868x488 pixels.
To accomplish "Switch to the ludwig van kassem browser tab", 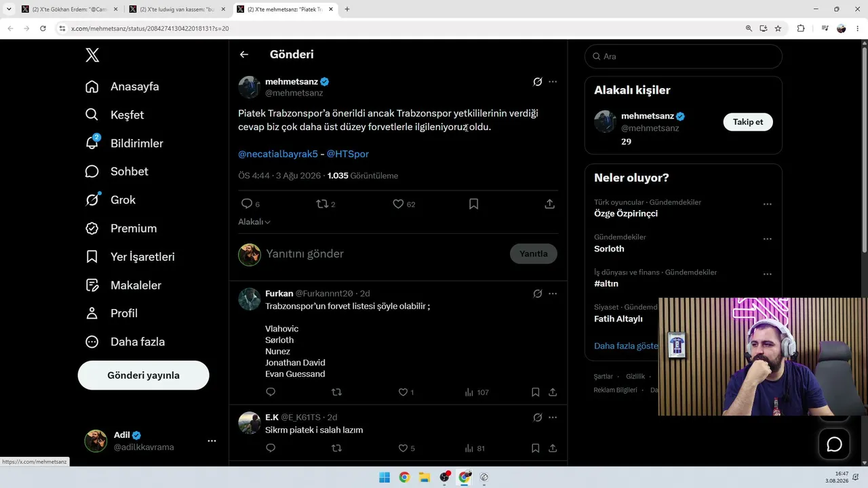I will [x=177, y=9].
